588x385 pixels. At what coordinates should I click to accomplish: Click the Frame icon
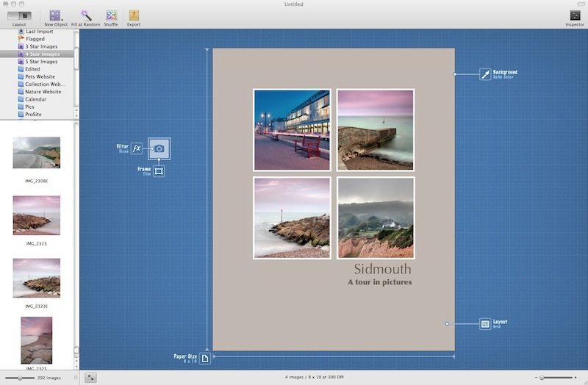click(x=159, y=171)
